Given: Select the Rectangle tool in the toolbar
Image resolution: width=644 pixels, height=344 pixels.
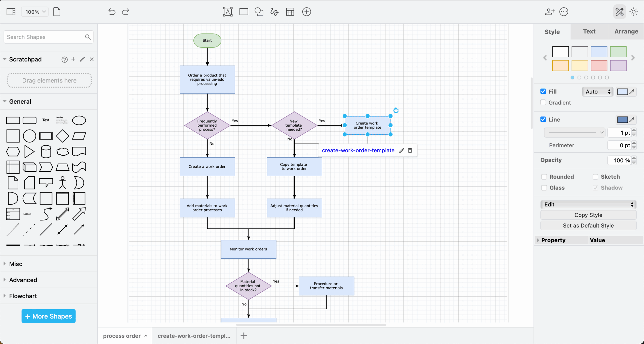Looking at the screenshot, I should (243, 12).
